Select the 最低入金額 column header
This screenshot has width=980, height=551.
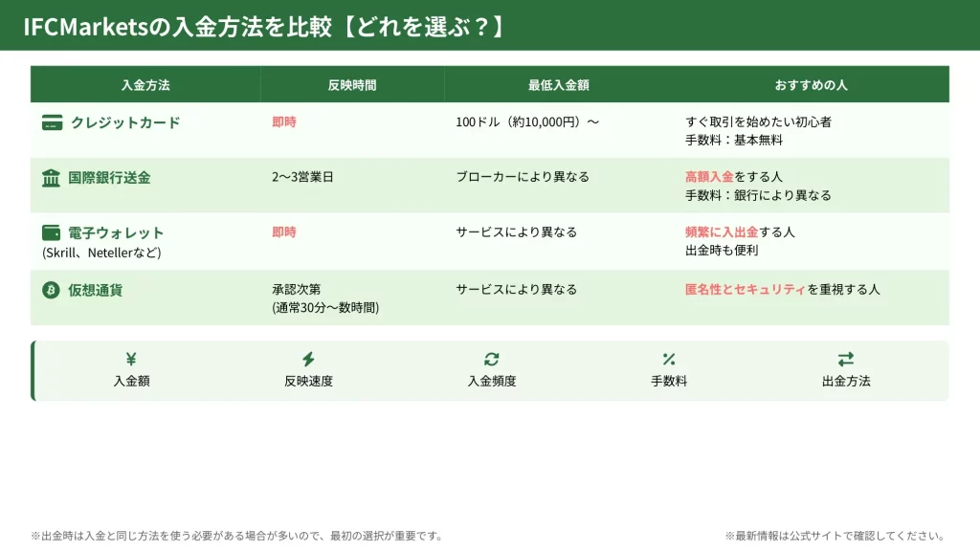point(559,85)
